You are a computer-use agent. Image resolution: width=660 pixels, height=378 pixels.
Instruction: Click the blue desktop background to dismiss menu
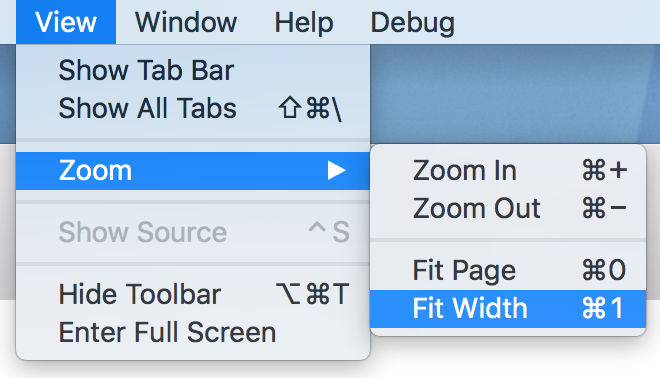point(514,93)
